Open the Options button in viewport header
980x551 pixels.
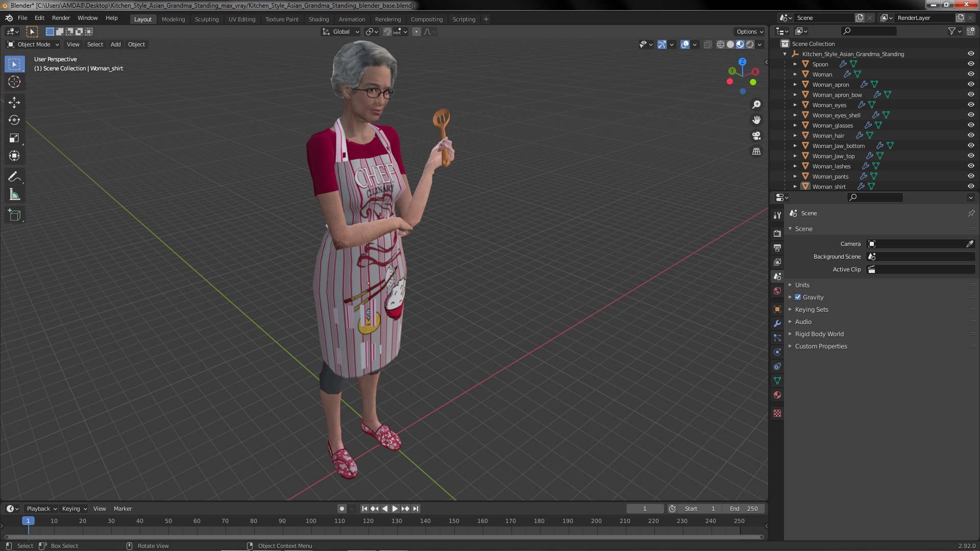coord(749,32)
